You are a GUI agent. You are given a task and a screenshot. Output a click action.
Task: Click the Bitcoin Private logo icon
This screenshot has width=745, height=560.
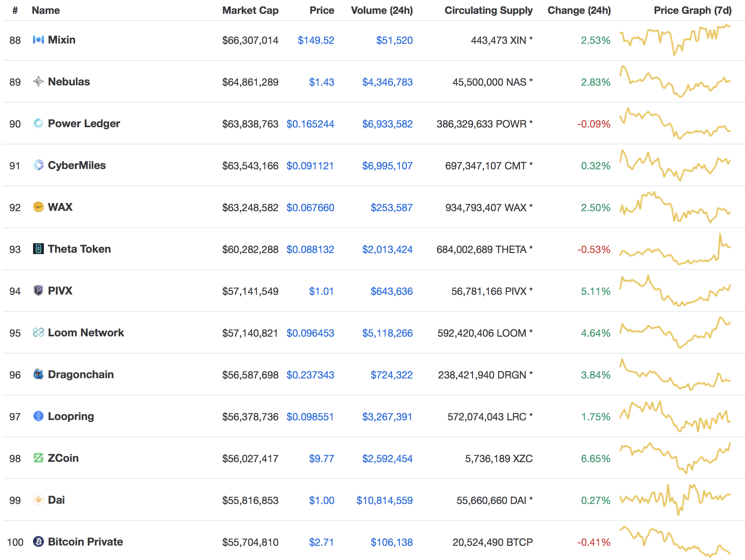point(38,542)
